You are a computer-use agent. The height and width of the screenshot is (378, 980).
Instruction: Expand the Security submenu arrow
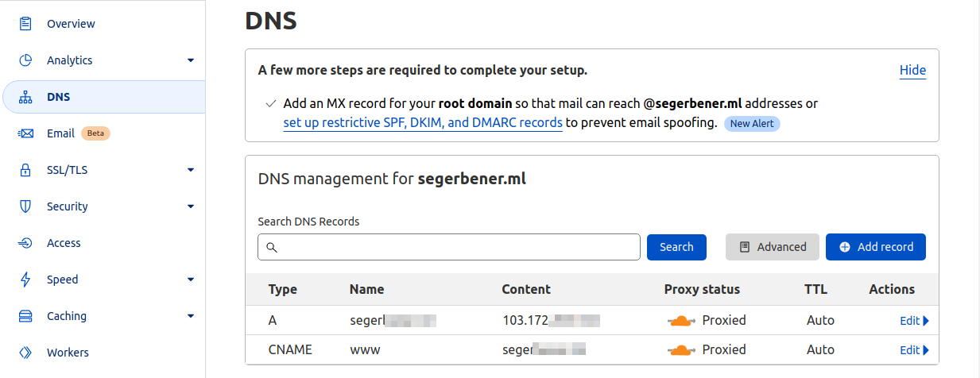[191, 206]
